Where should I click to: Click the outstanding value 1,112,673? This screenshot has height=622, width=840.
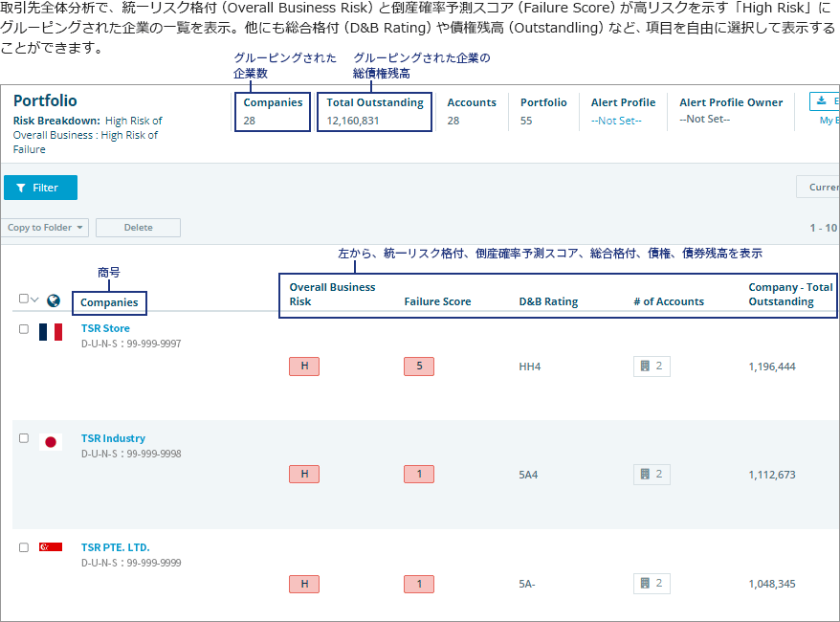pyautogui.click(x=772, y=475)
